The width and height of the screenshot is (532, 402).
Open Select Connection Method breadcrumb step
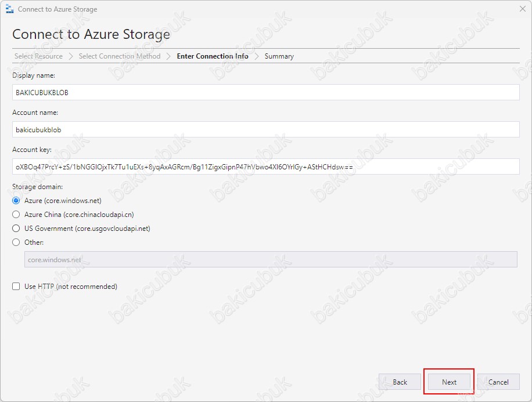(120, 56)
